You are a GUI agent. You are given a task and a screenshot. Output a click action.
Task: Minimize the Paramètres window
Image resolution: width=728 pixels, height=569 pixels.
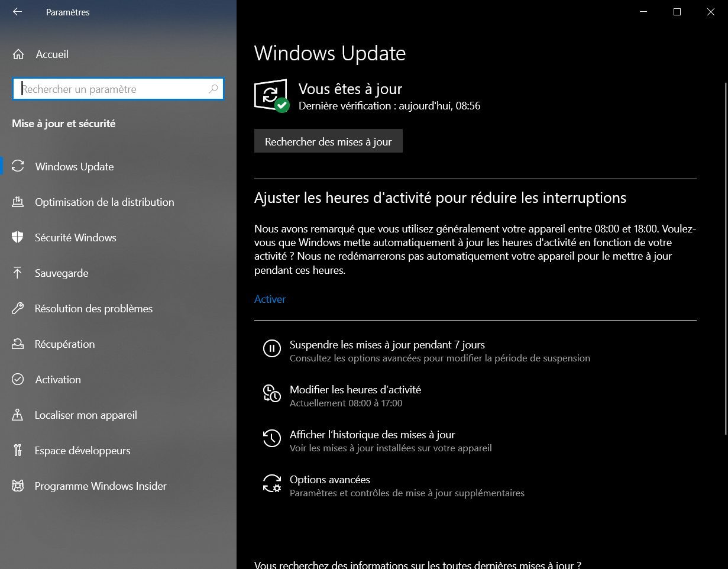(x=643, y=12)
